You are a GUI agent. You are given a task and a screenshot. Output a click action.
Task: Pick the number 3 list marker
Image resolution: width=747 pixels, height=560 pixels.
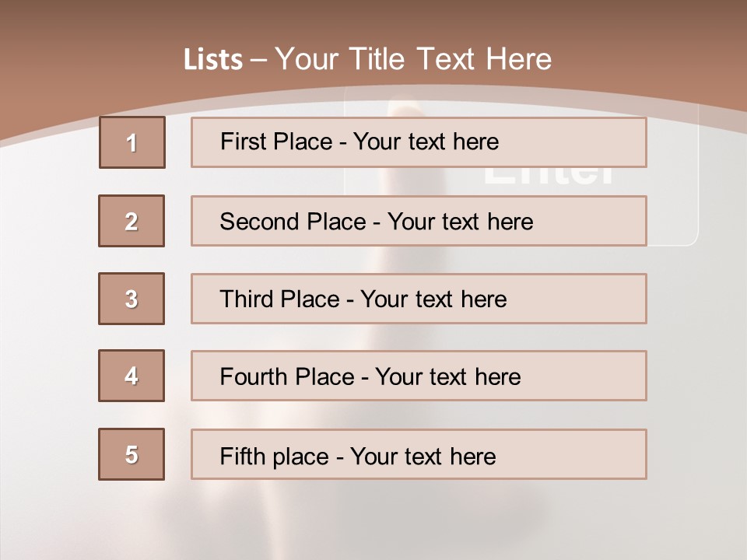pos(132,299)
